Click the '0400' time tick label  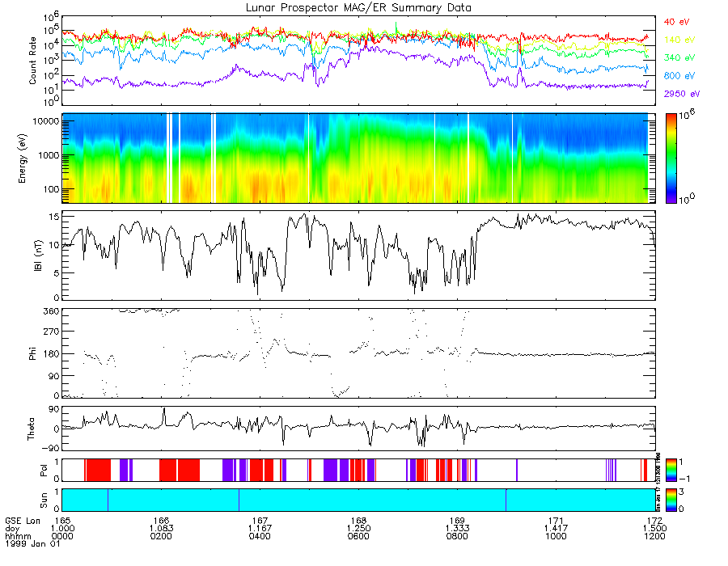(x=260, y=536)
